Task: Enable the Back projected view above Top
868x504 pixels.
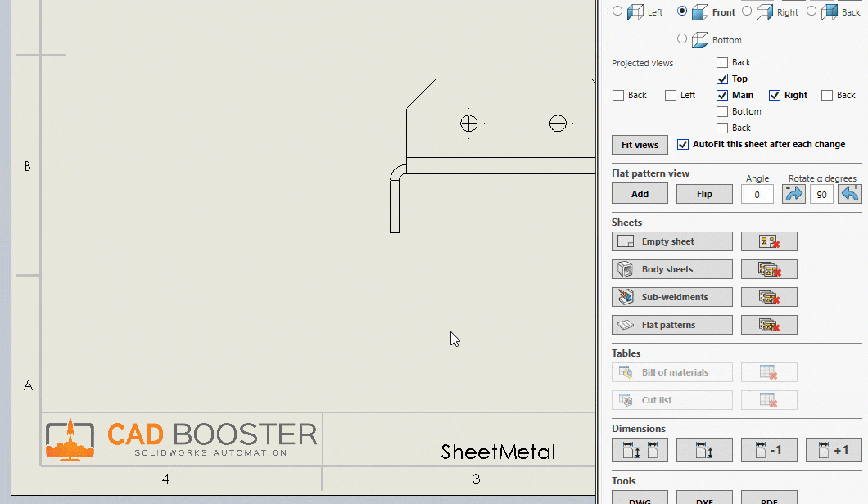Action: [x=722, y=62]
